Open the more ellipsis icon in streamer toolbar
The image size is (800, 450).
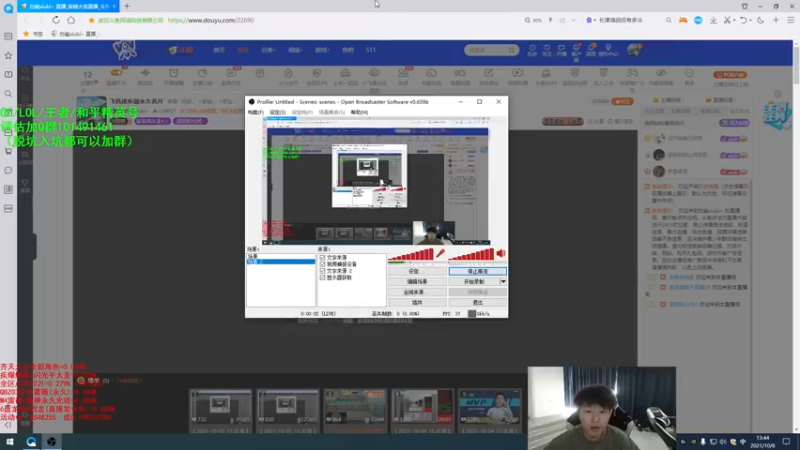pos(689,73)
